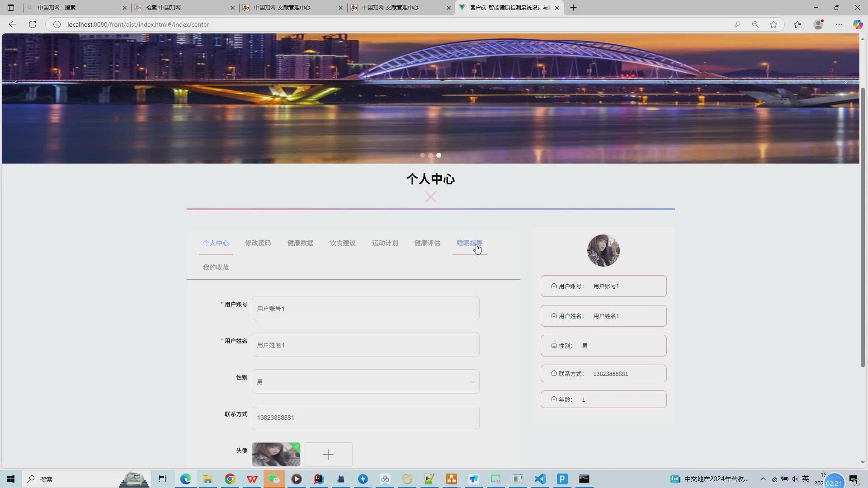868x488 pixels.
Task: Open WPS Office from the taskbar
Action: point(252,479)
